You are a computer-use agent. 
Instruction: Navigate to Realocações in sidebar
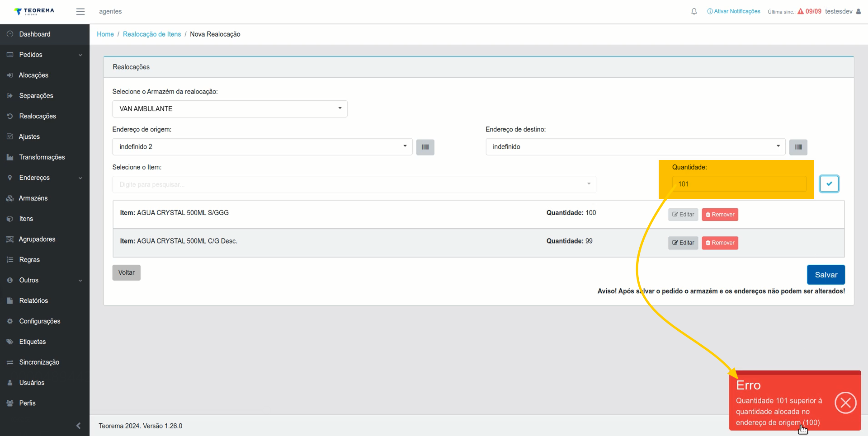point(45,116)
